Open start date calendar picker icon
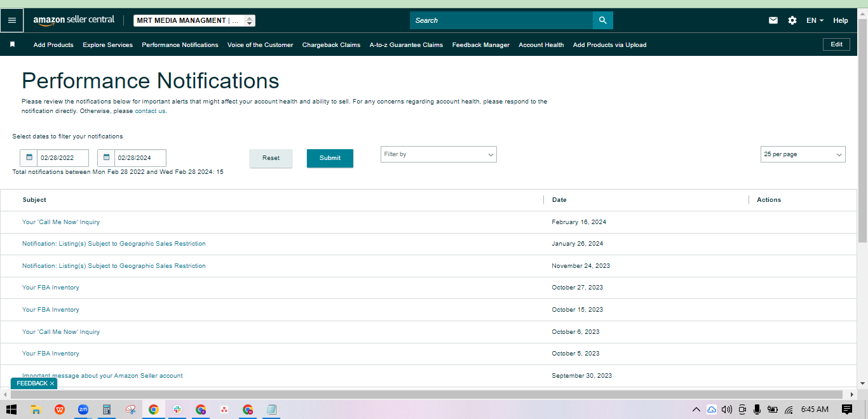The image size is (868, 419). [29, 157]
